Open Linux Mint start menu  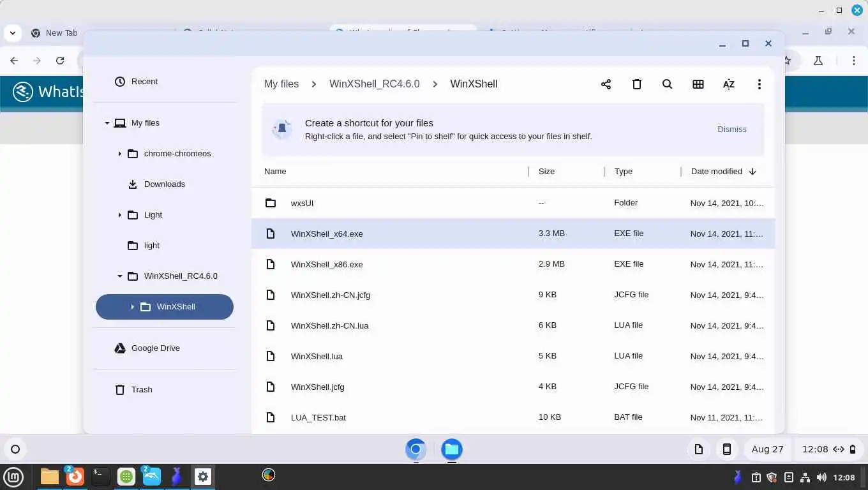[x=13, y=476]
